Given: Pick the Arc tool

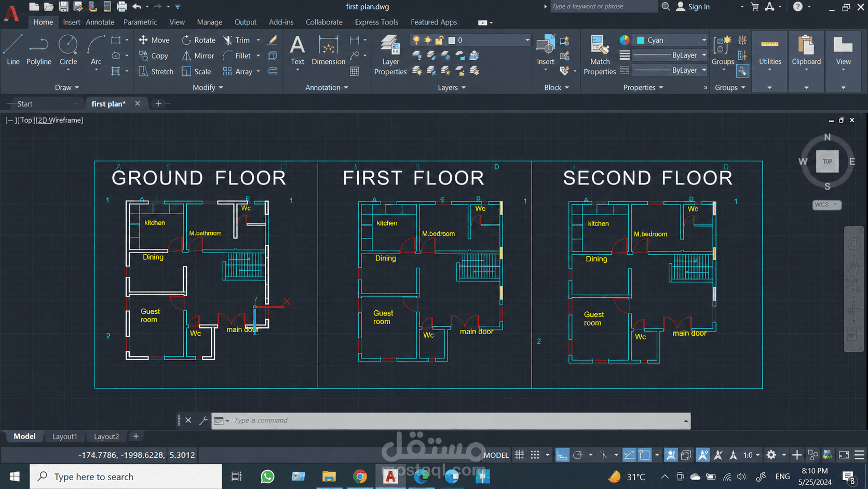Looking at the screenshot, I should [x=96, y=50].
